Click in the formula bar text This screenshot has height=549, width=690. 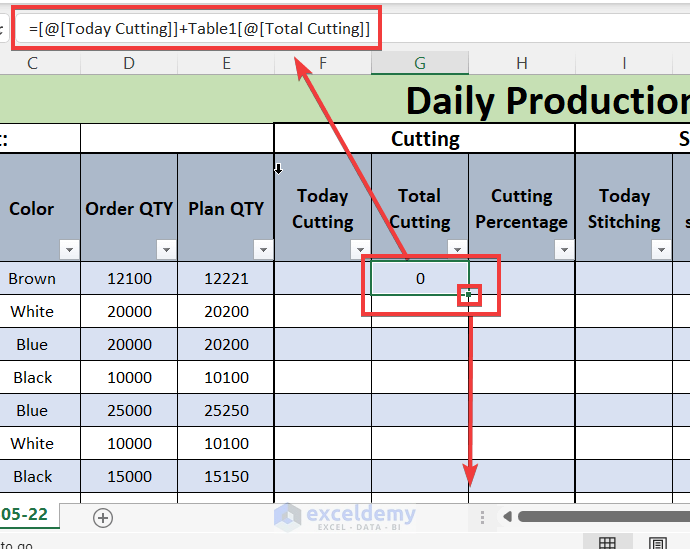[200, 28]
